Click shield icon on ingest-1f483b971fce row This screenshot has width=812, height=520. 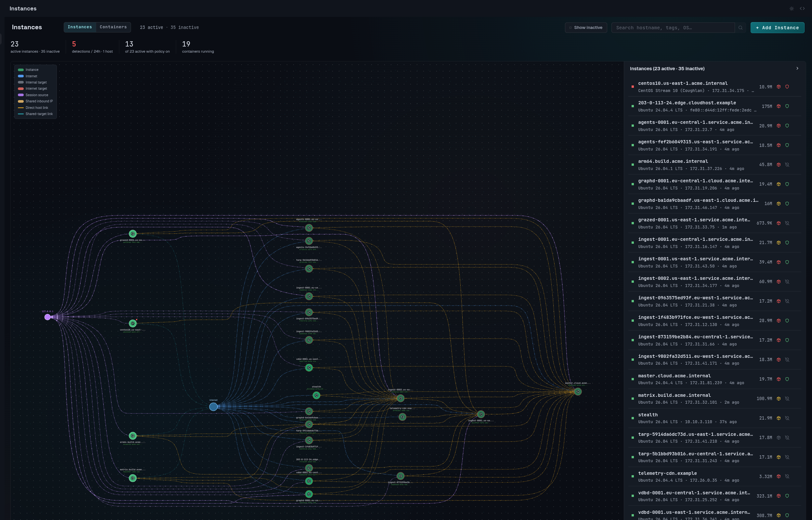(x=787, y=321)
